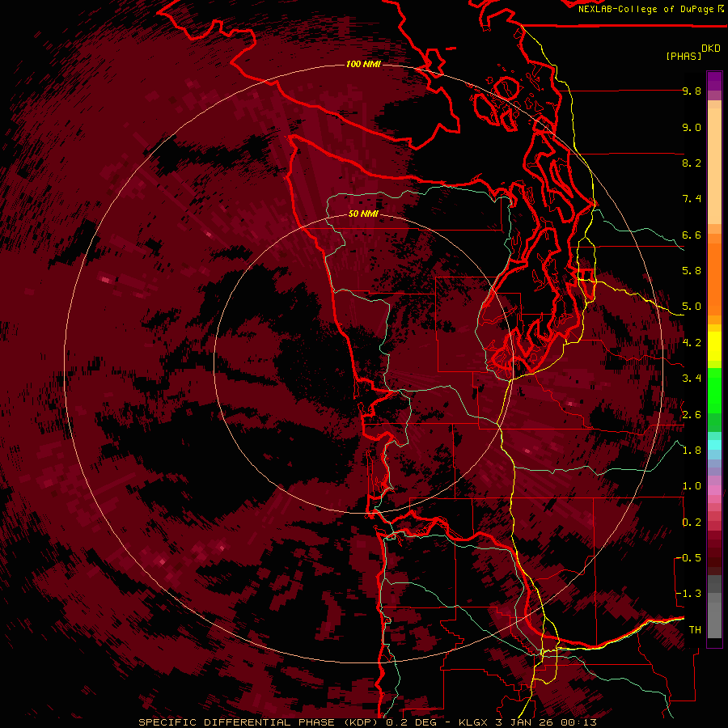Select the 1.0 scale value
This screenshot has height=728, width=728.
(692, 486)
